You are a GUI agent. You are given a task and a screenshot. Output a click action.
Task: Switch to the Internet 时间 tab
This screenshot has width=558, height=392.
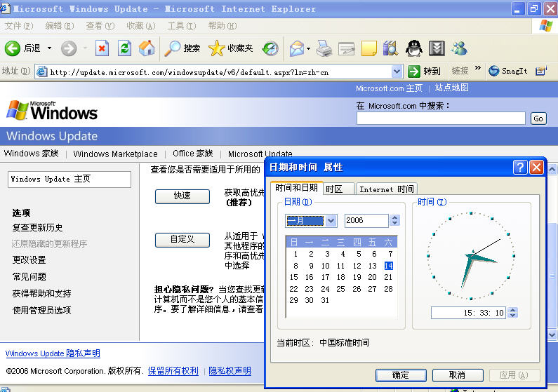pyautogui.click(x=387, y=189)
